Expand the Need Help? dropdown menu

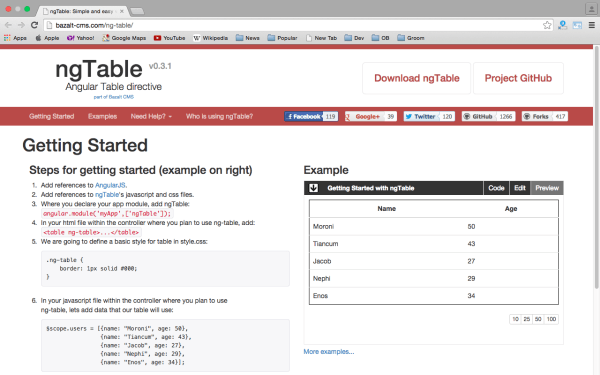click(x=151, y=116)
